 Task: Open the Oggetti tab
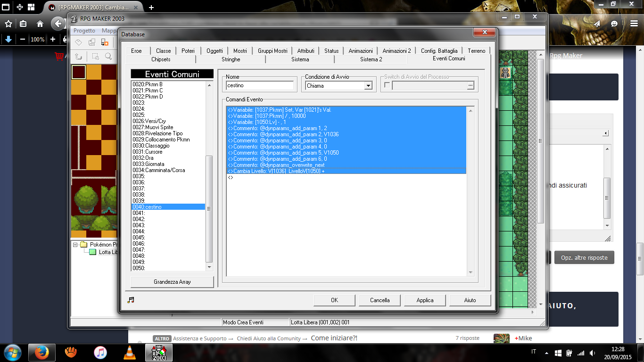(215, 51)
